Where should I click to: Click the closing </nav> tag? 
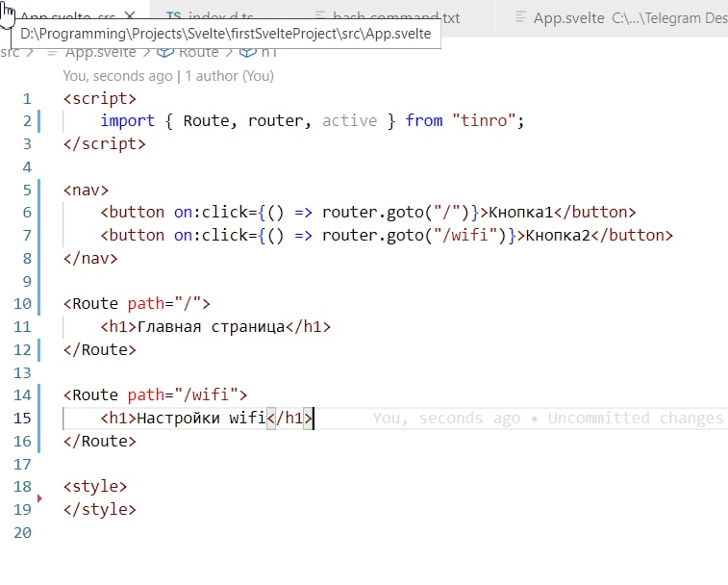pyautogui.click(x=90, y=258)
